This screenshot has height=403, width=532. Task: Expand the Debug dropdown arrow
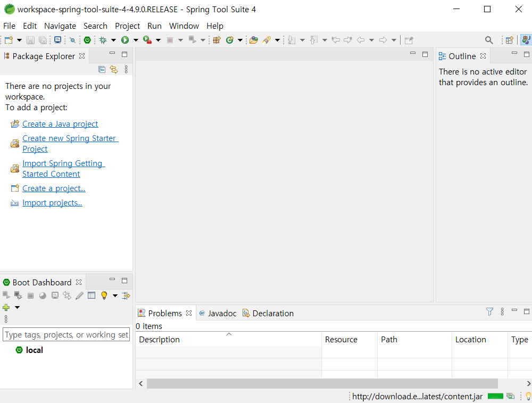point(114,40)
